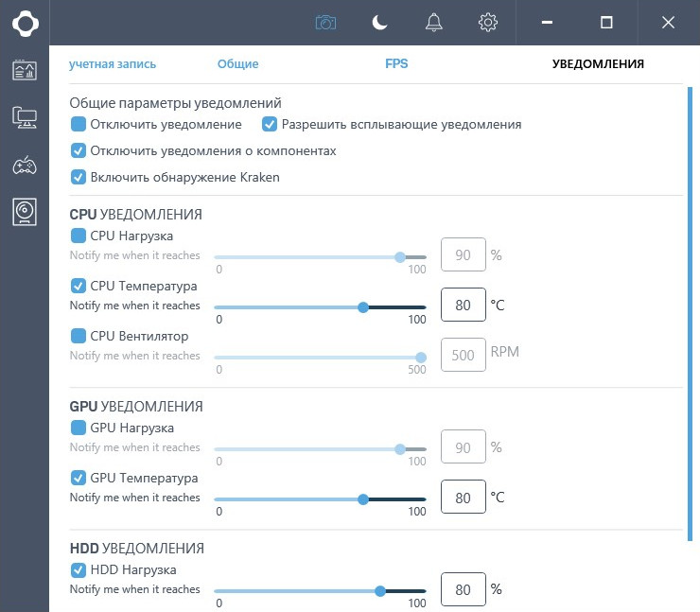Click the NZXT CAM logo icon
The width and height of the screenshot is (700, 612).
[x=25, y=24]
